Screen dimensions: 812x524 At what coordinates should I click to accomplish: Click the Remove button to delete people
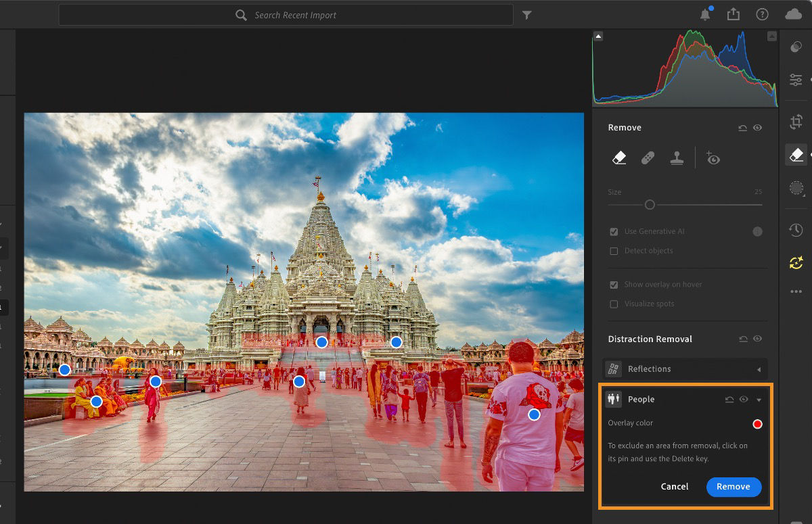click(x=734, y=487)
